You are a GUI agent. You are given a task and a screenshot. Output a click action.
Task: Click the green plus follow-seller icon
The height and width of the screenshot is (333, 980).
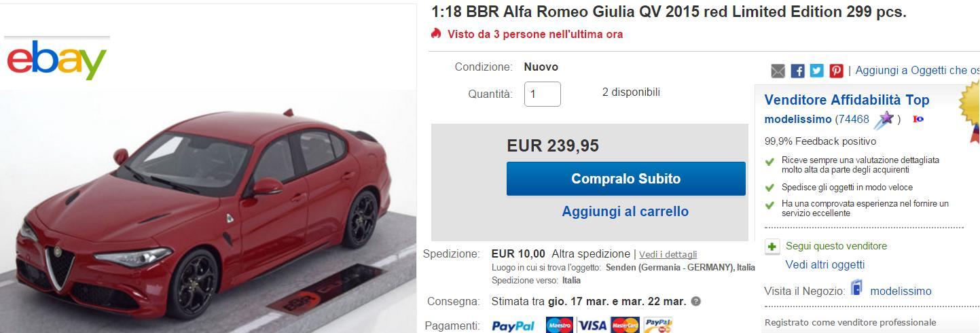pos(772,247)
